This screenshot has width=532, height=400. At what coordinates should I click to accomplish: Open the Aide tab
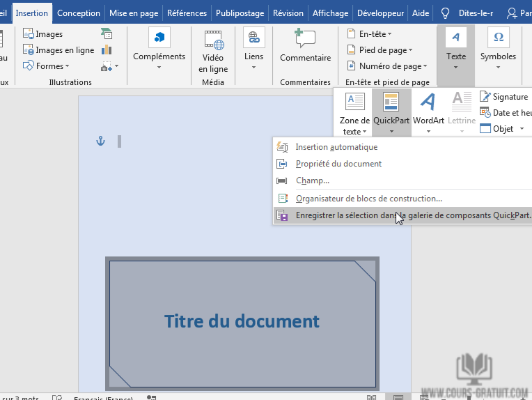point(421,13)
